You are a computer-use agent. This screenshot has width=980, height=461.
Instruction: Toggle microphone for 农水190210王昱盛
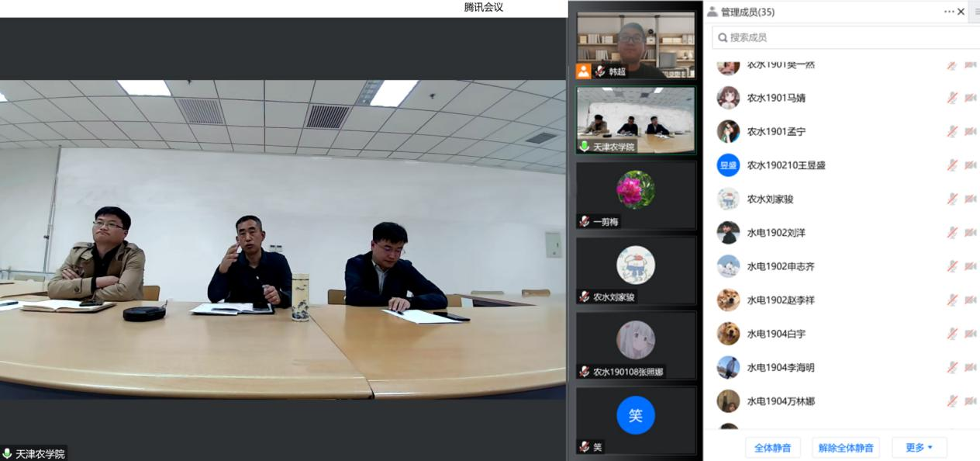[952, 165]
